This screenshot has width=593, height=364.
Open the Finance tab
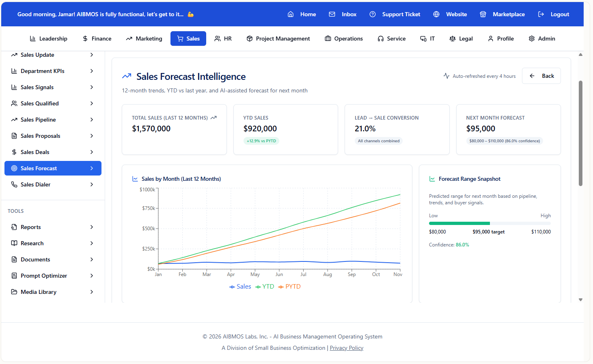click(97, 39)
